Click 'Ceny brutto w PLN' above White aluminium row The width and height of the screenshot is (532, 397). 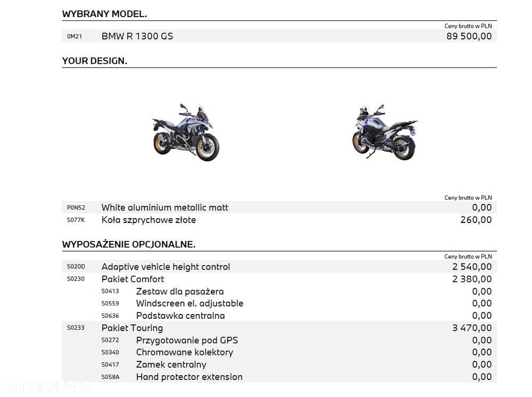(x=468, y=197)
